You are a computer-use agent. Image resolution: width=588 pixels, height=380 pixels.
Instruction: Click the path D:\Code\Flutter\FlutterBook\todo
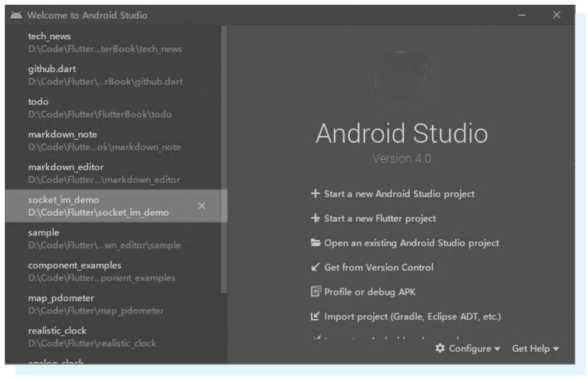99,114
